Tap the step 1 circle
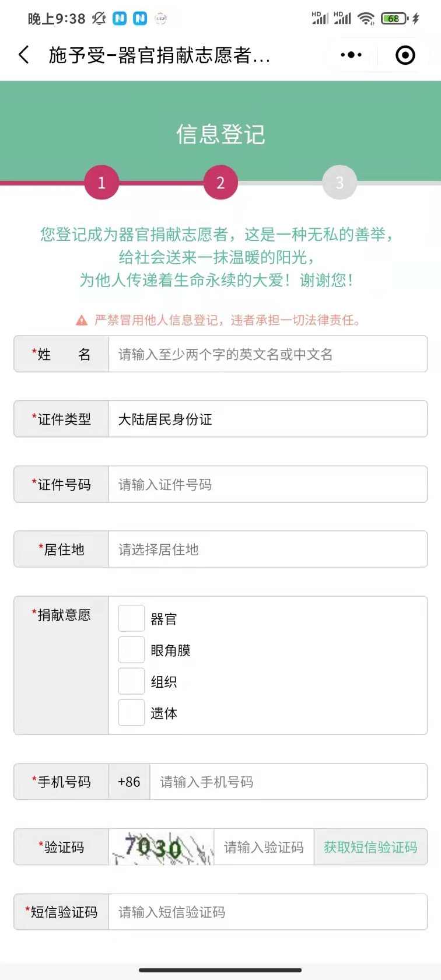The width and height of the screenshot is (441, 980). click(x=101, y=183)
